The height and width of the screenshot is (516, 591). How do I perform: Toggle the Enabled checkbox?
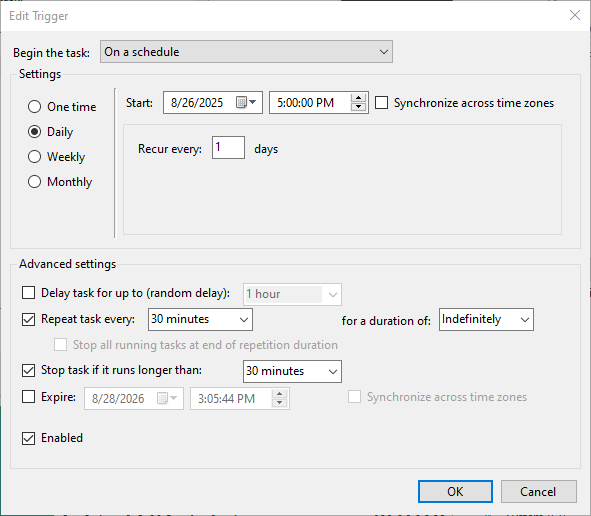click(29, 438)
